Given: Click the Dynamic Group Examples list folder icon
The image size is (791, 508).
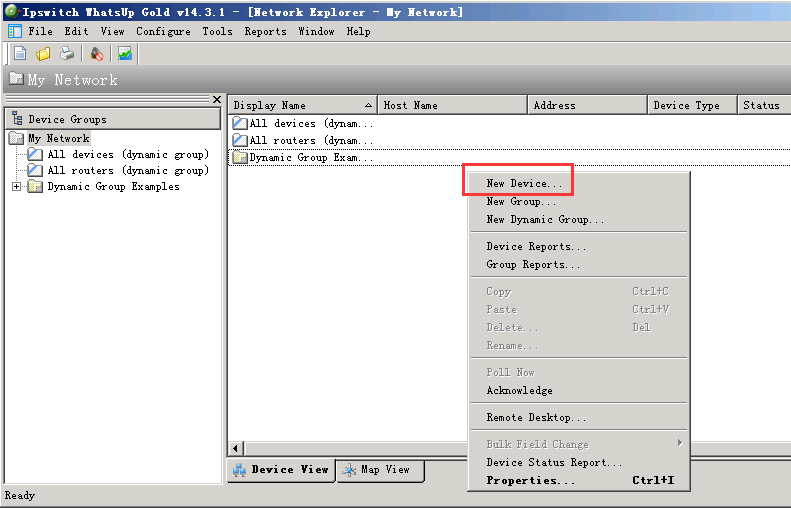Looking at the screenshot, I should click(x=240, y=157).
